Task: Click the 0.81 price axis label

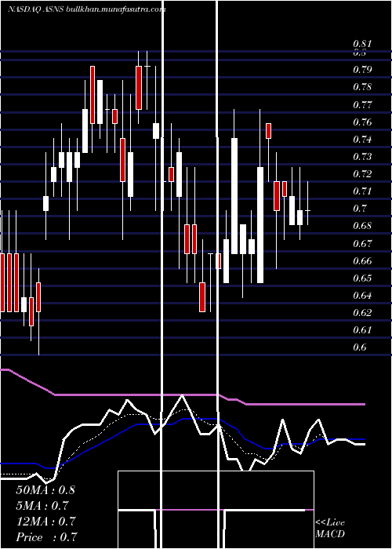Action: 362,44
